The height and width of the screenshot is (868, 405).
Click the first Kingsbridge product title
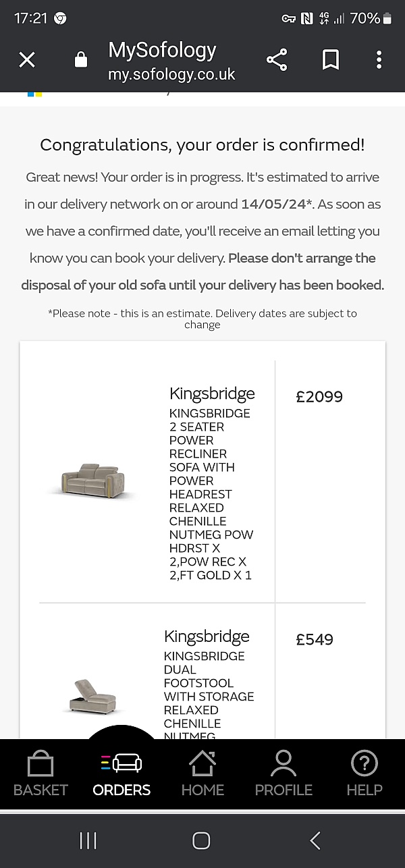pyautogui.click(x=212, y=394)
